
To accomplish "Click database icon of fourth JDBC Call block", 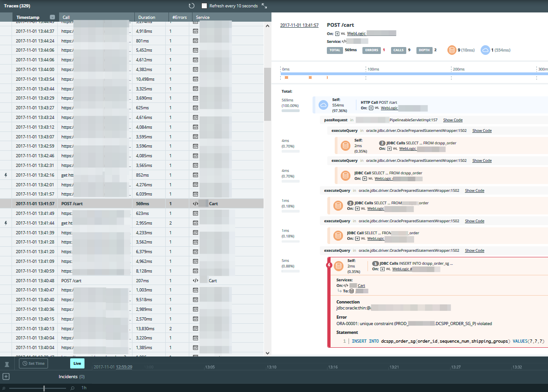I will pos(338,236).
